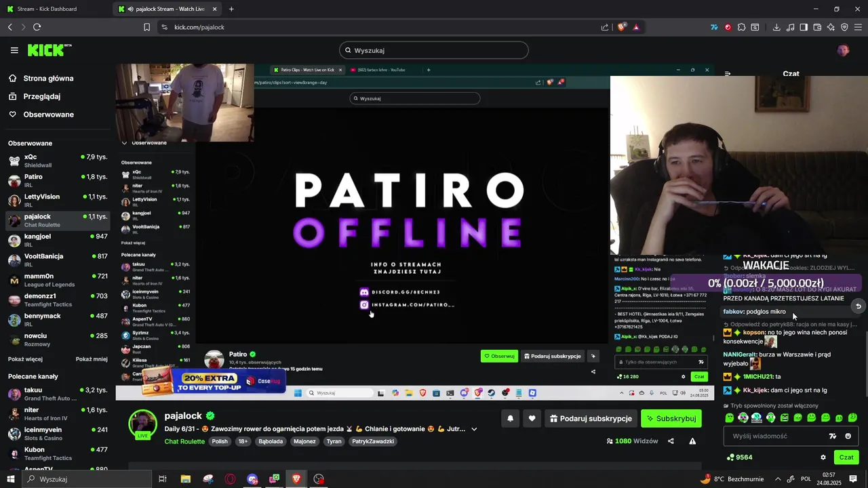
Task: Open Task View on the taskbar
Action: pyautogui.click(x=163, y=479)
